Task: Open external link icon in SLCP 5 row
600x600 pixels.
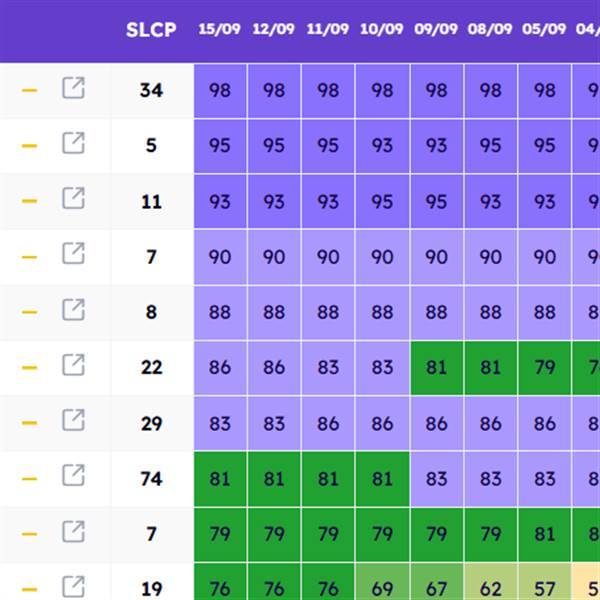Action: [x=73, y=143]
